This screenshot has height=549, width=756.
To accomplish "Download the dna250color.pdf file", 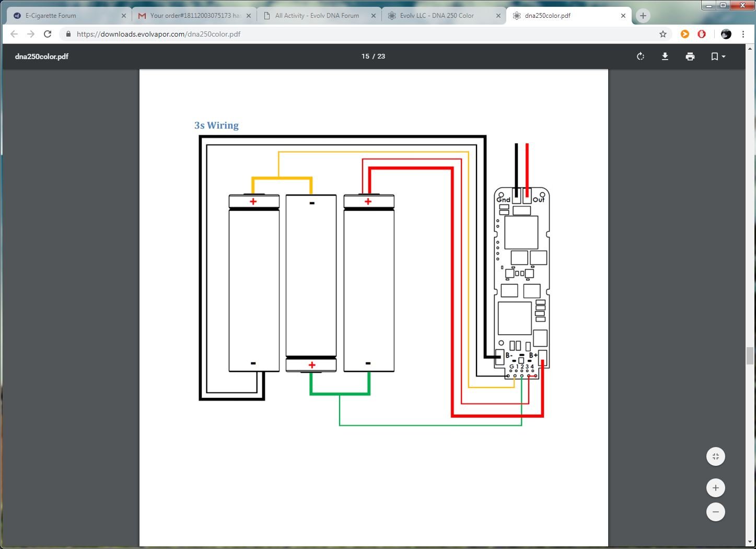I will (x=665, y=56).
